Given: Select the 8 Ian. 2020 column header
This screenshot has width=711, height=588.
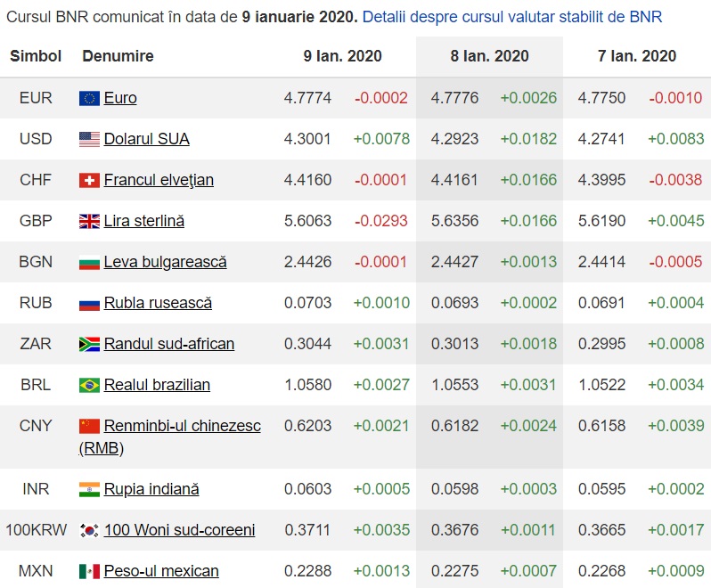Looking at the screenshot, I should 489,56.
